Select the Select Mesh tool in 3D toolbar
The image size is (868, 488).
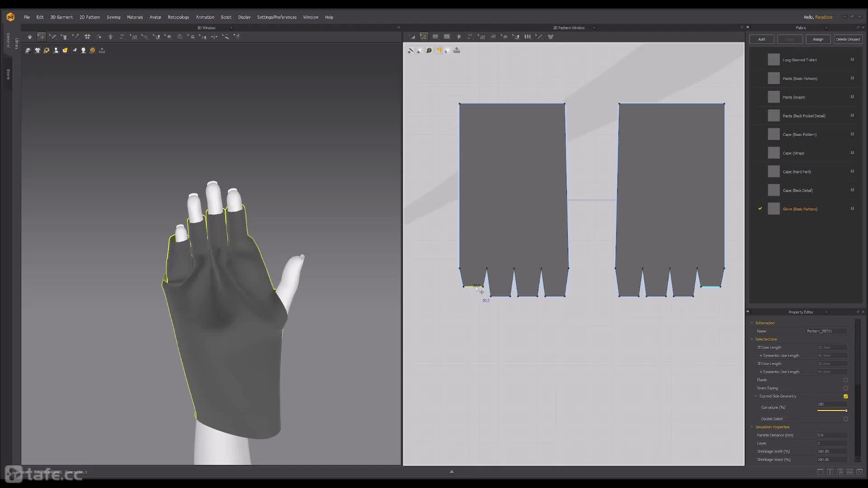pyautogui.click(x=52, y=37)
